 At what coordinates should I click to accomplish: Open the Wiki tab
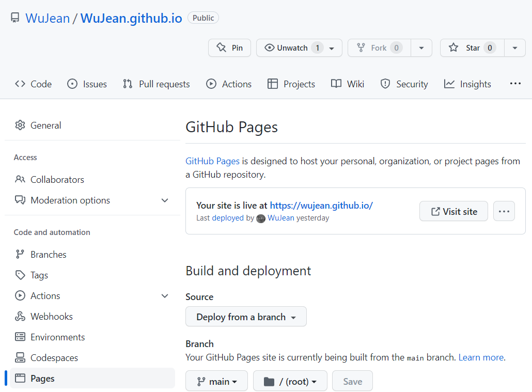tap(348, 84)
